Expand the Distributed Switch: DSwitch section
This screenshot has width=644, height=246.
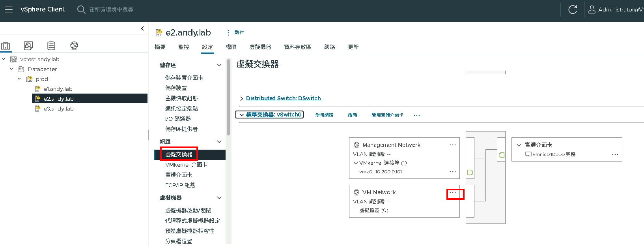click(241, 99)
